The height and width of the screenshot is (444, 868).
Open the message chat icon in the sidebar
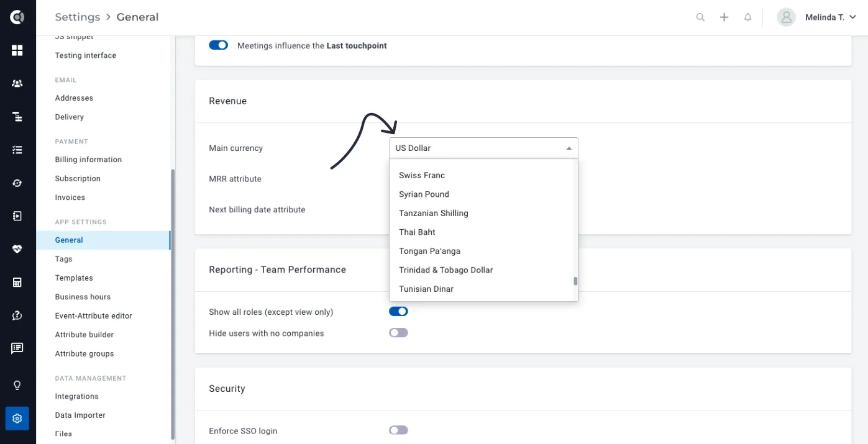coord(17,348)
